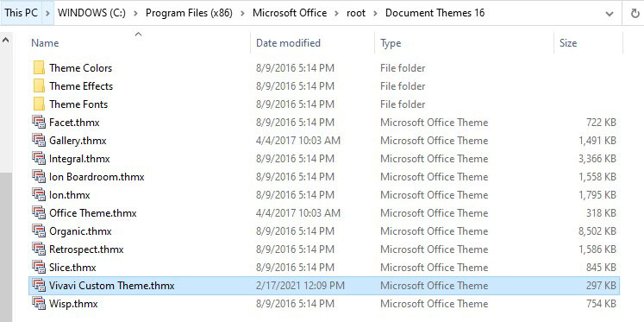Image resolution: width=644 pixels, height=322 pixels.
Task: Click the Vivavi Custom Theme.thmx file icon
Action: tap(39, 286)
